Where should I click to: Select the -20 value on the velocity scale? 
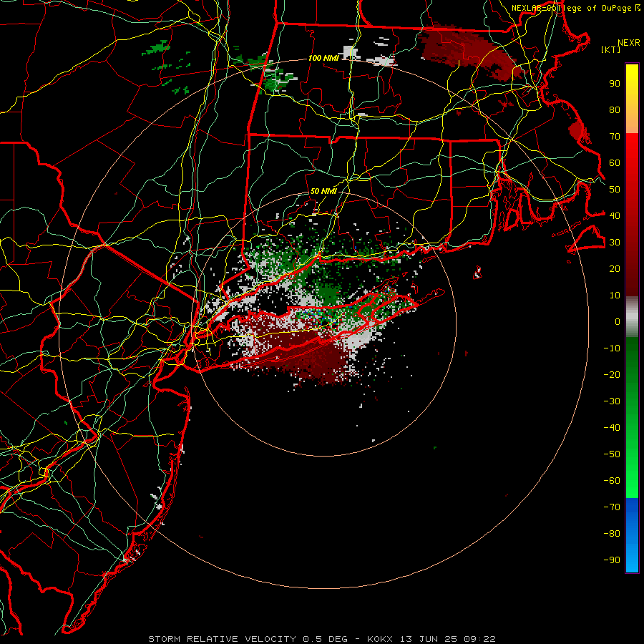[x=612, y=375]
